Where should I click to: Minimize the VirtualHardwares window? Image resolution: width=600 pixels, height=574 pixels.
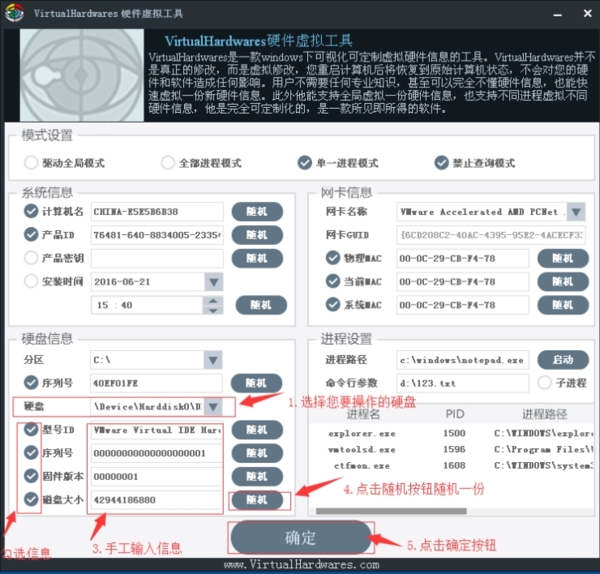pyautogui.click(x=558, y=14)
